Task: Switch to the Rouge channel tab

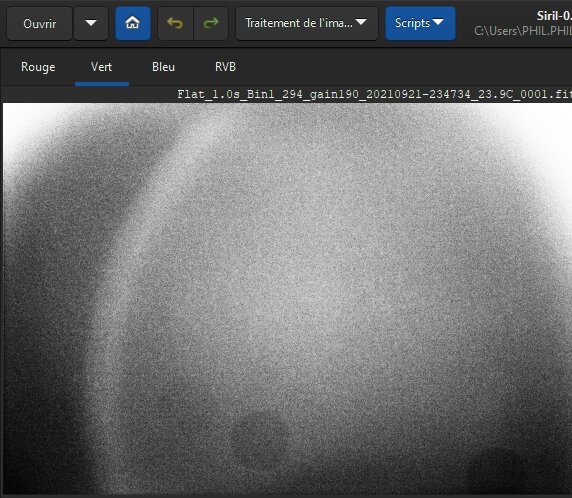Action: [x=38, y=67]
